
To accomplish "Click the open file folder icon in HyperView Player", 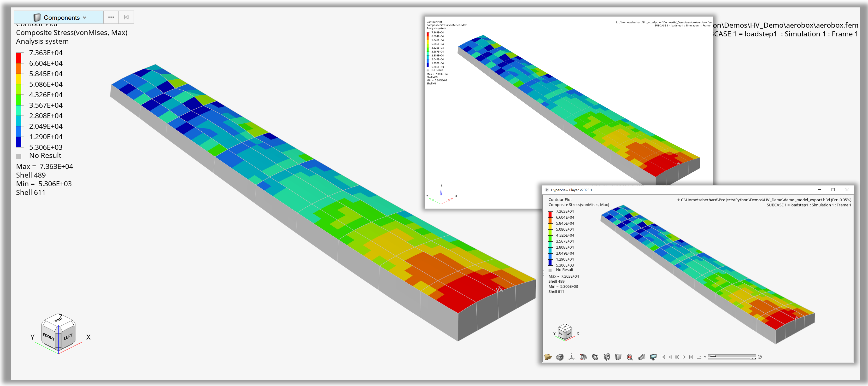I will pos(548,357).
